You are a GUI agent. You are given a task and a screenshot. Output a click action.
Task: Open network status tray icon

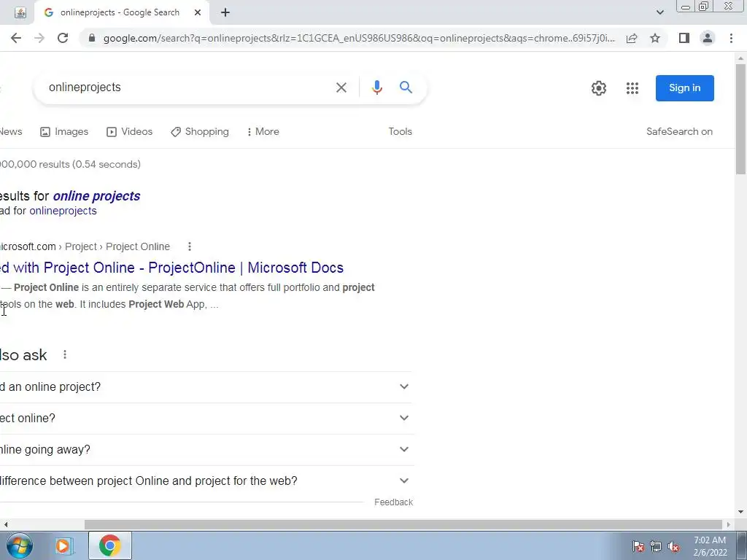click(x=656, y=547)
